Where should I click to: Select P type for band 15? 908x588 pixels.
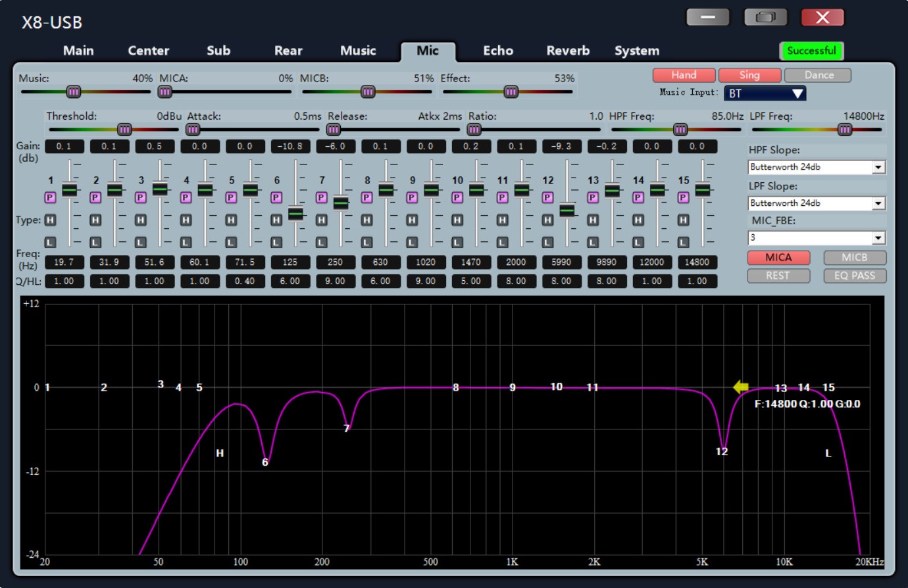point(684,197)
